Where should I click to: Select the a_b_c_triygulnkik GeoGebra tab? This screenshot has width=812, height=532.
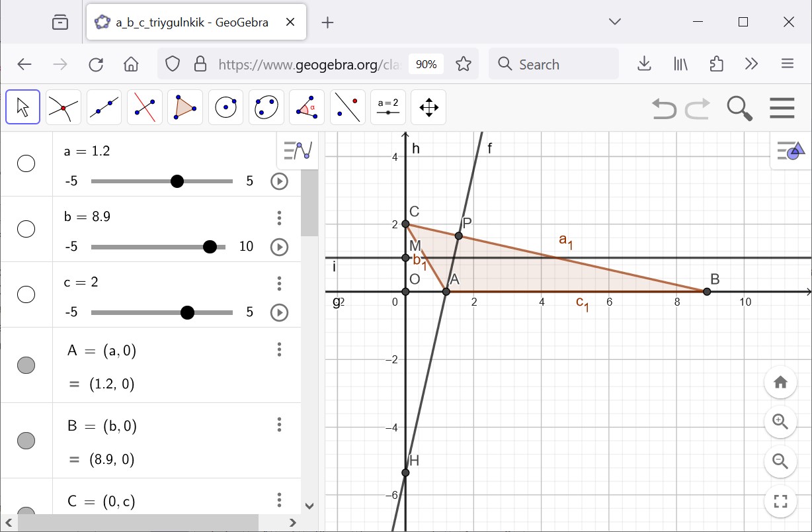[196, 22]
